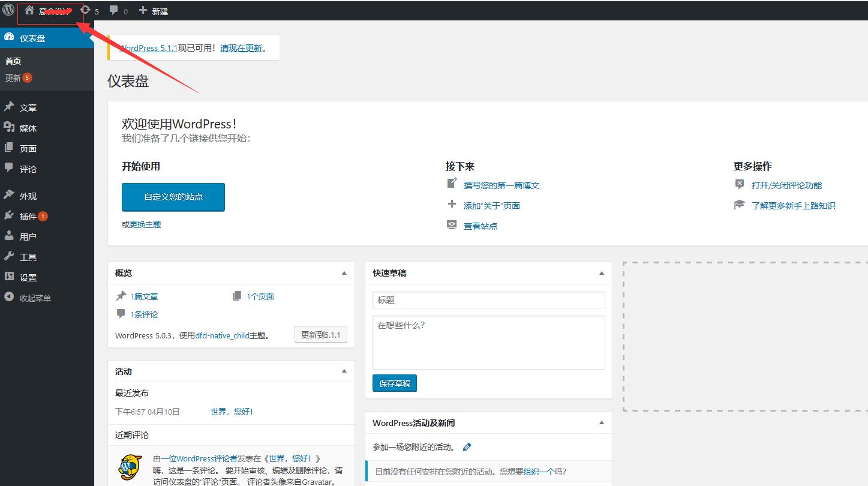868x486 pixels.
Task: Click the pencil icon beside 参加一场您附近的活动
Action: 467,447
